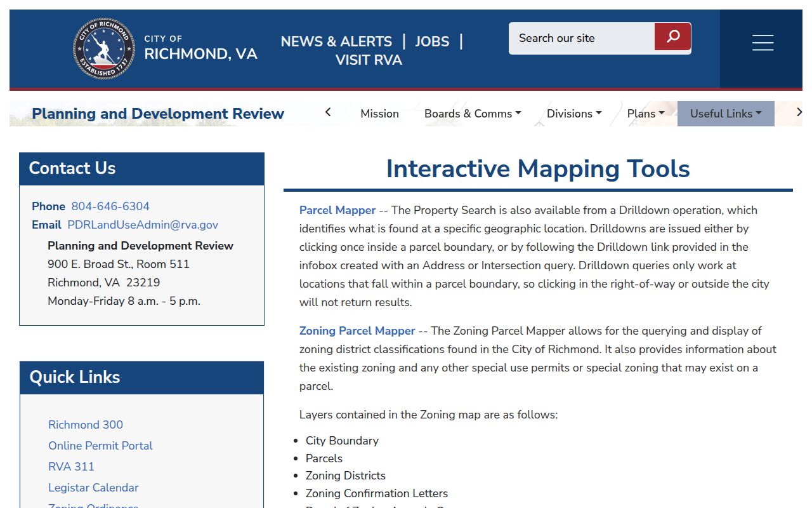Viewport: 812px width, 508px height.
Task: Go to the Mission page
Action: point(379,114)
